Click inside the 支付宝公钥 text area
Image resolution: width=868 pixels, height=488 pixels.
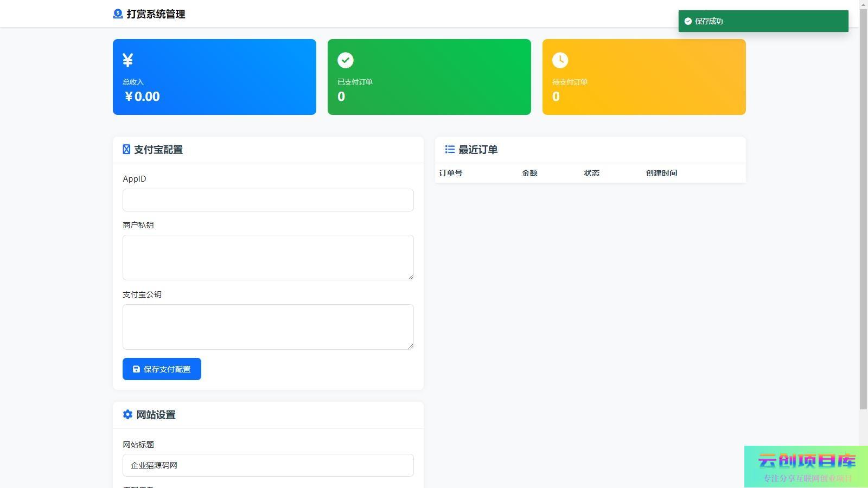click(268, 327)
